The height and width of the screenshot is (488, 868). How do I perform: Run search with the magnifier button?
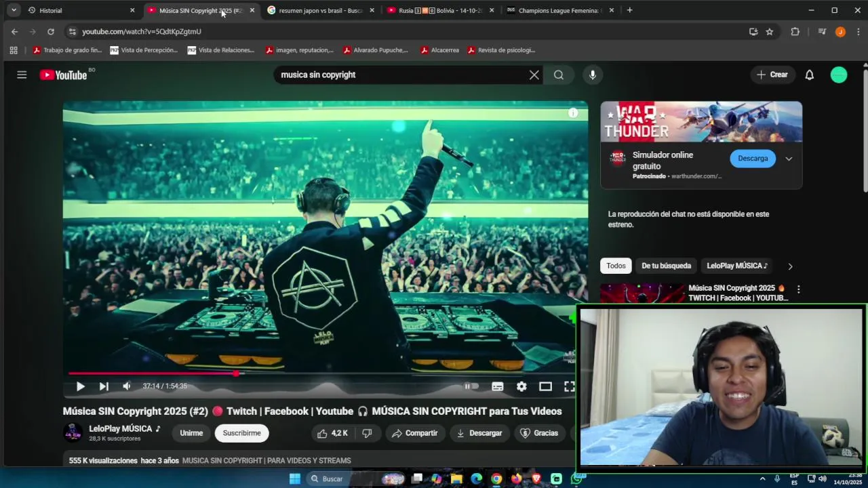click(x=559, y=75)
